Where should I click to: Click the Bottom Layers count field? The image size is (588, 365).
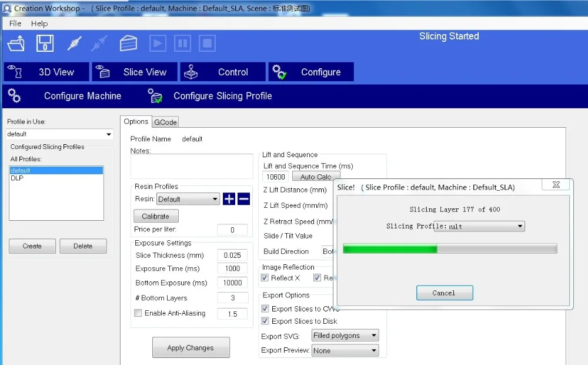pos(232,298)
